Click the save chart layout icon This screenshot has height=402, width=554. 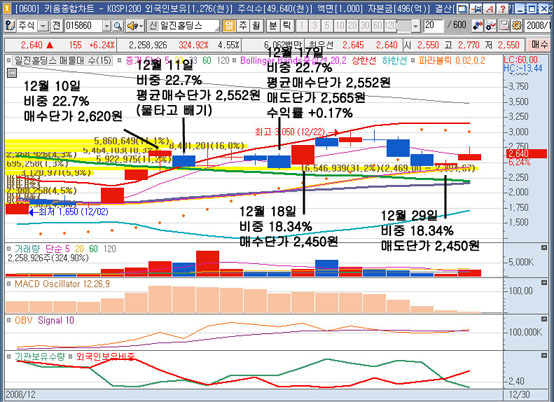click(504, 25)
